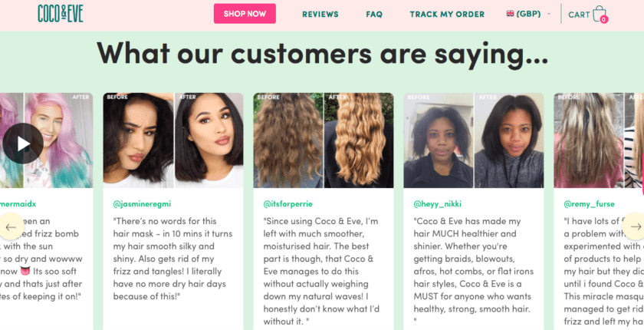Viewport: 644px width, 330px height.
Task: Open the Reviews menu item
Action: (320, 15)
